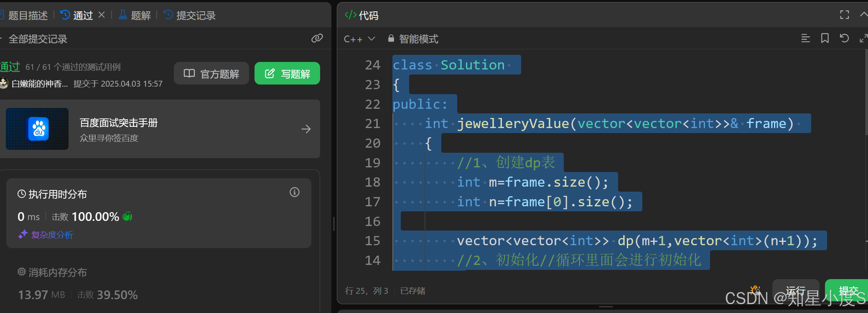Image resolution: width=868 pixels, height=313 pixels.
Task: Reset code with the undo arrow icon
Action: pyautogui.click(x=844, y=38)
